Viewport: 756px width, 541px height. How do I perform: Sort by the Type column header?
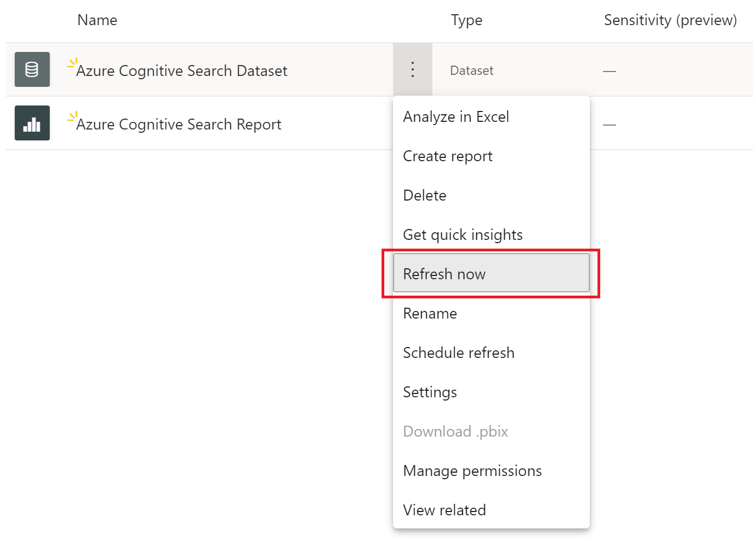[x=466, y=20]
